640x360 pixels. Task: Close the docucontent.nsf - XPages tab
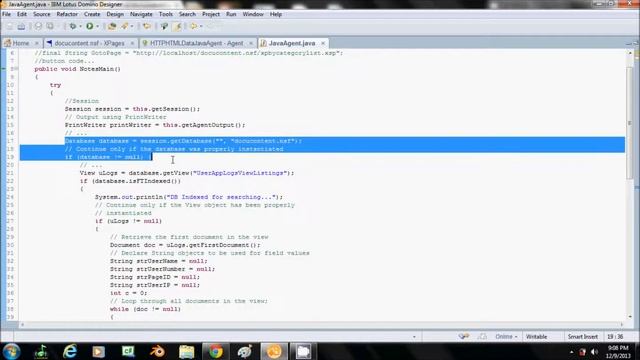132,43
